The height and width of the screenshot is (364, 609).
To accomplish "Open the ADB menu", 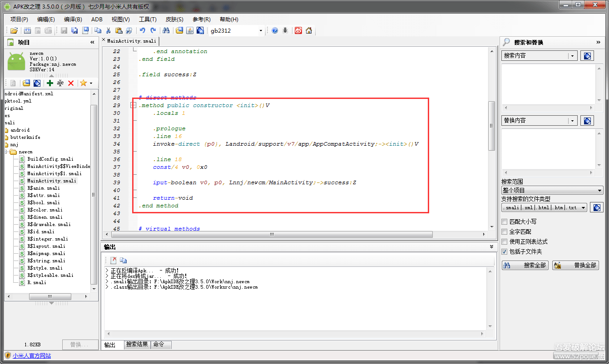I will tap(97, 19).
